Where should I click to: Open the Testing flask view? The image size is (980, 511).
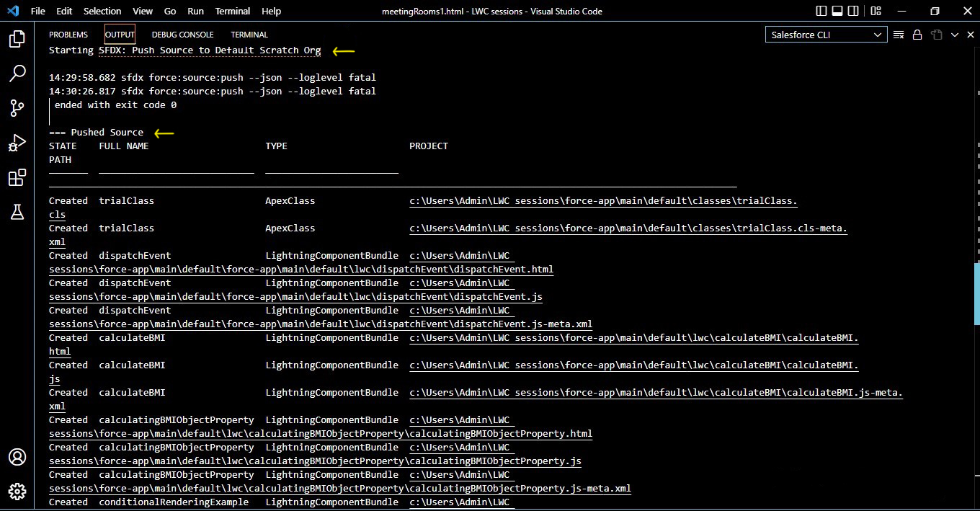[17, 212]
